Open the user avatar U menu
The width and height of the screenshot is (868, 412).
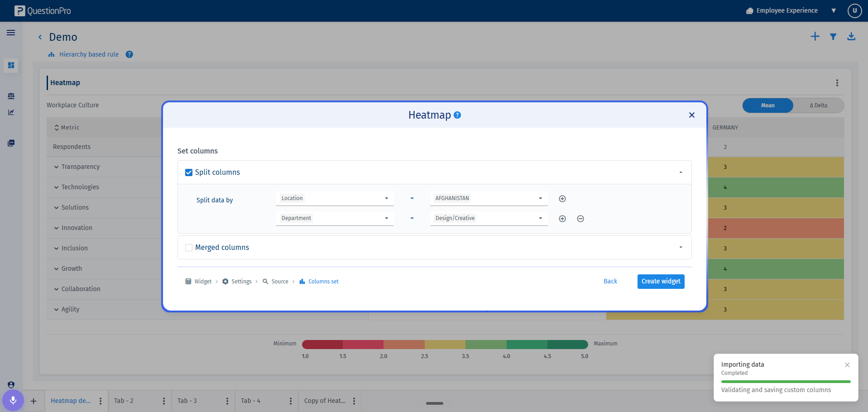coord(855,10)
